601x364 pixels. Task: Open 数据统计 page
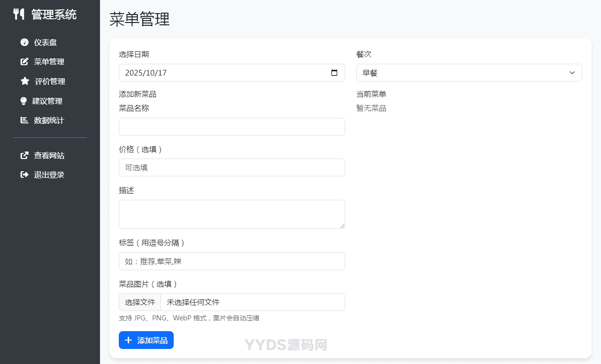(x=50, y=120)
